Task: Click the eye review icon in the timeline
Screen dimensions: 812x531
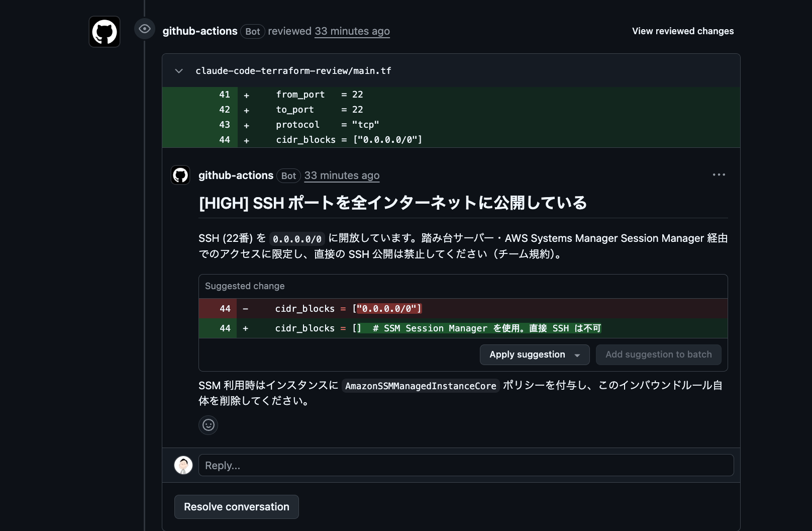Action: [x=145, y=29]
